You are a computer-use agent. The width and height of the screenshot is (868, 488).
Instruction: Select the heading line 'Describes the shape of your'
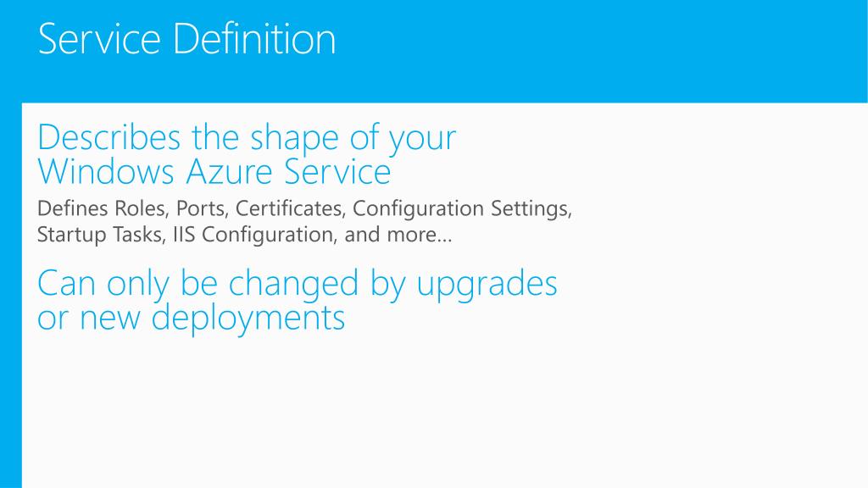(x=247, y=138)
